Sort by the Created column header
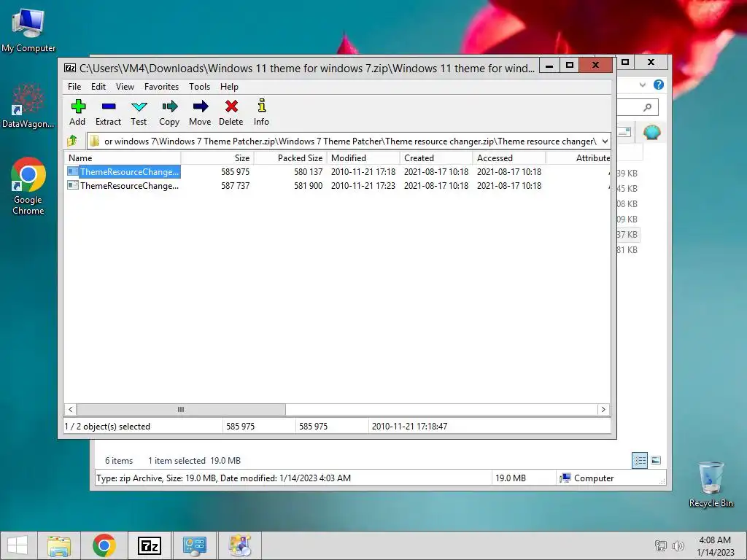Screen dimensions: 747x560 pyautogui.click(x=436, y=158)
